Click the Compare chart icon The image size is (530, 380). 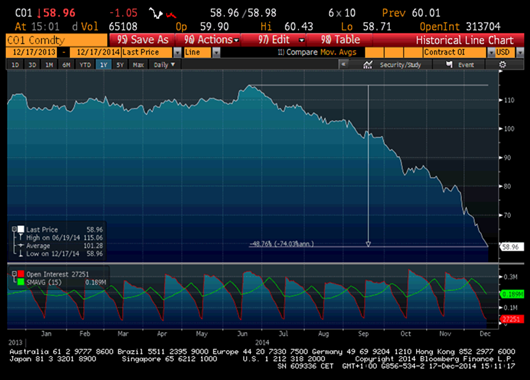281,52
